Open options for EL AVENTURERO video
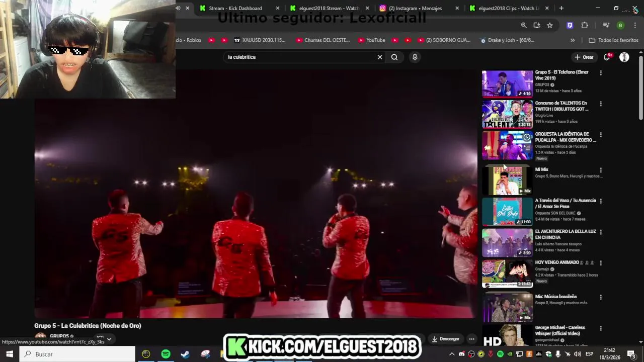Screen dimensions: 644x362 (x=601, y=232)
